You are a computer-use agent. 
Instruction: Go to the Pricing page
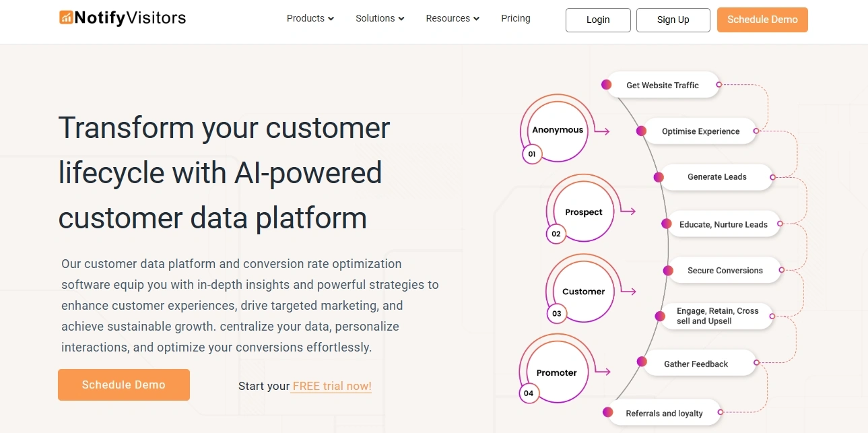(x=516, y=19)
